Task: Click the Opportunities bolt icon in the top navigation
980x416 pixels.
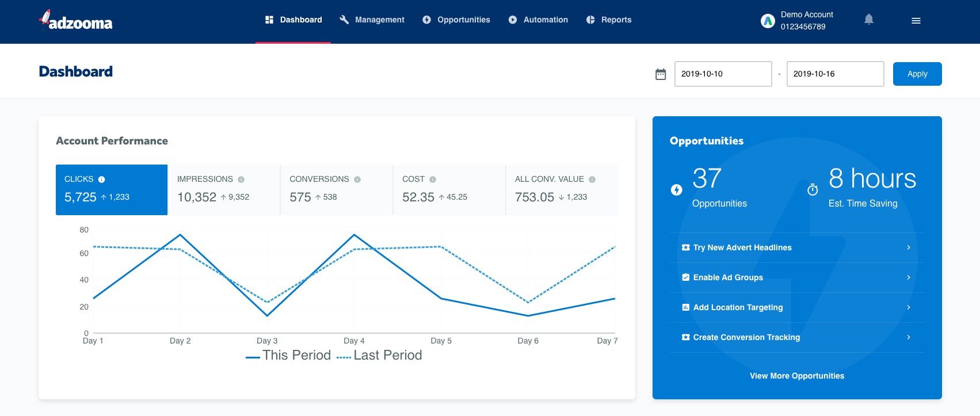Action: (426, 20)
